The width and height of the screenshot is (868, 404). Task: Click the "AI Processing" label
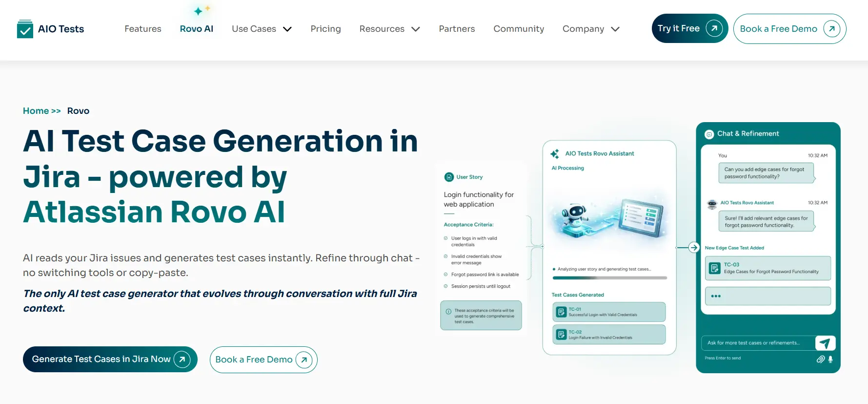click(567, 168)
